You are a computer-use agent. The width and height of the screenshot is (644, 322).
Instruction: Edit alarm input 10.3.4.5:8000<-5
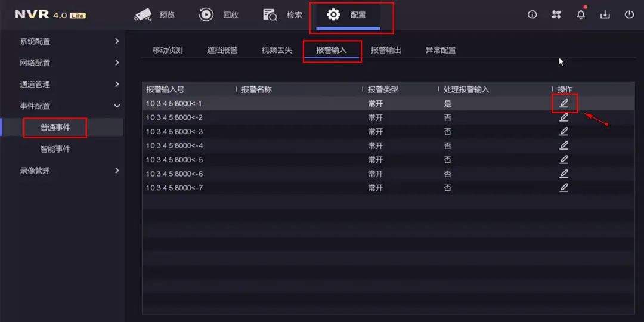(x=564, y=159)
